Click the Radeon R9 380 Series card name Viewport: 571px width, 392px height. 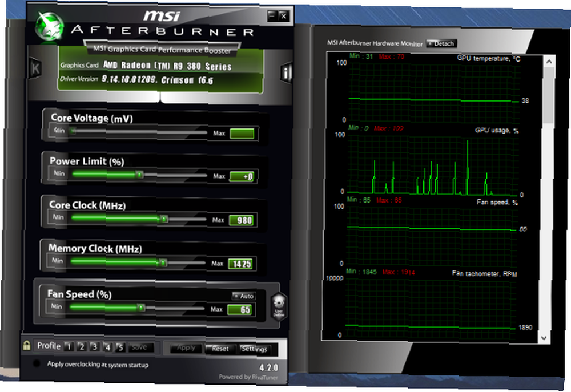[167, 66]
